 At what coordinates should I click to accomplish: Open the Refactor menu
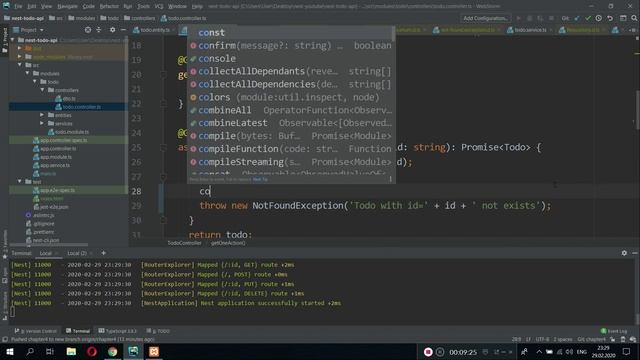(109, 6)
